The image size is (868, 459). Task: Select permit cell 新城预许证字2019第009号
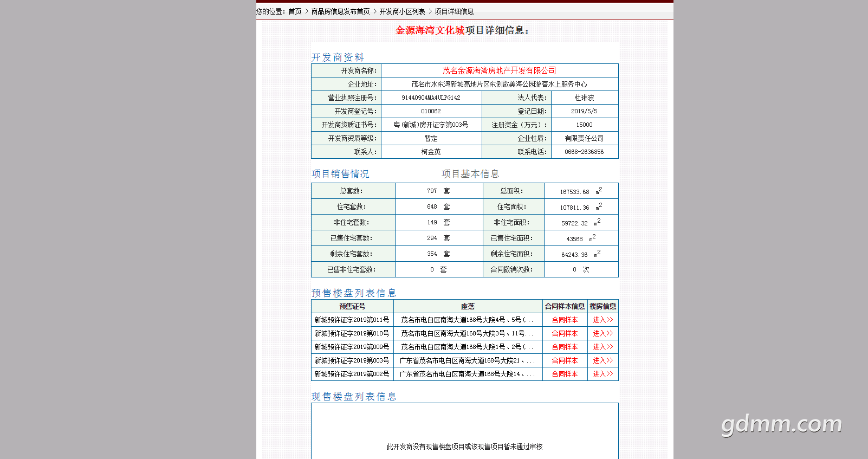coord(352,347)
